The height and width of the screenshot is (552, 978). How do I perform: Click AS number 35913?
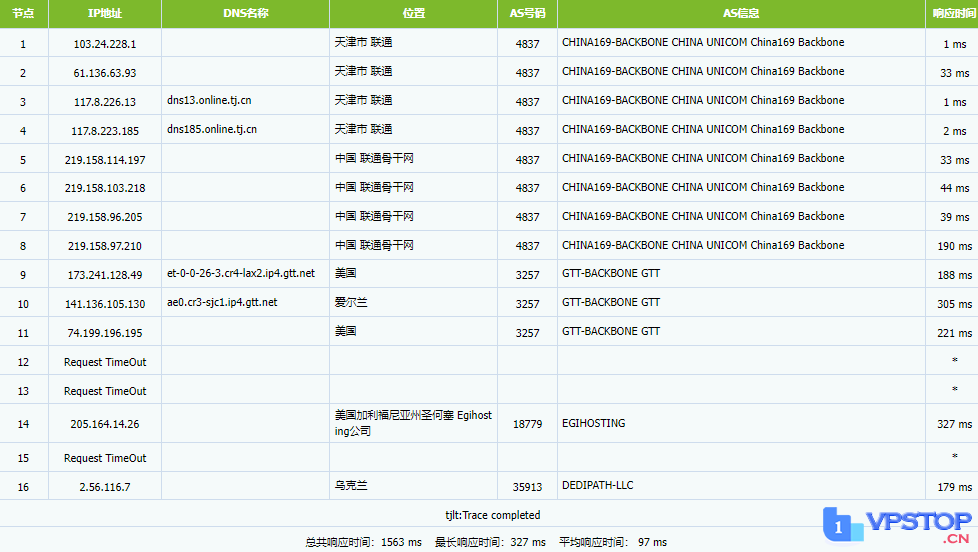(x=528, y=487)
